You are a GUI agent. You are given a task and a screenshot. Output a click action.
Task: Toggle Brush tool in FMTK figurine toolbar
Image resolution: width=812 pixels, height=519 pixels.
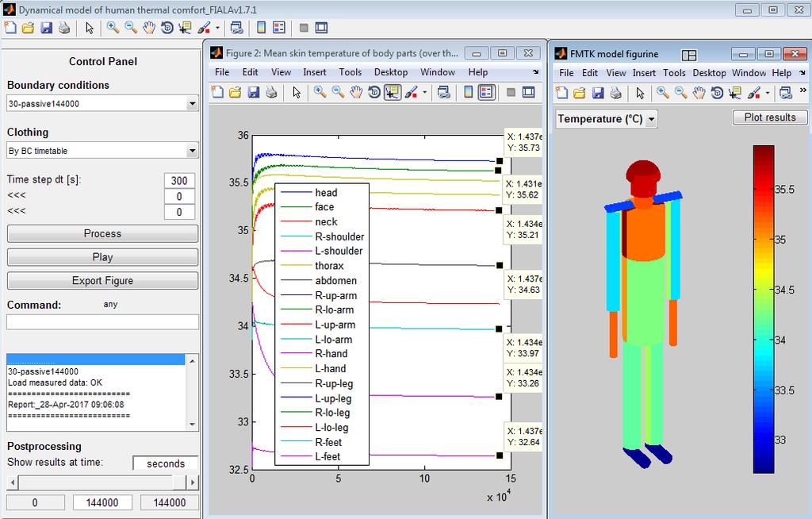(754, 93)
